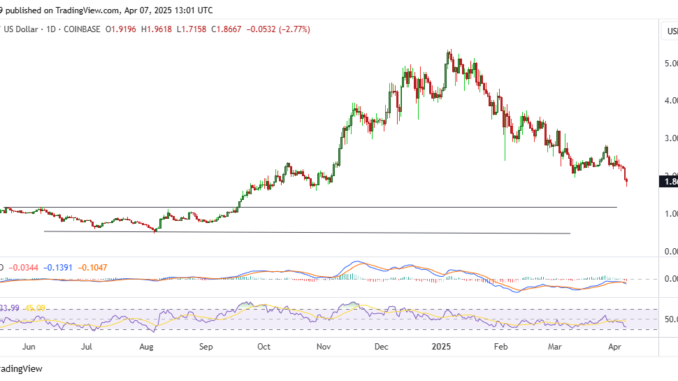678x381 pixels.
Task: Click the 2025 label on the time axis
Action: pos(441,347)
